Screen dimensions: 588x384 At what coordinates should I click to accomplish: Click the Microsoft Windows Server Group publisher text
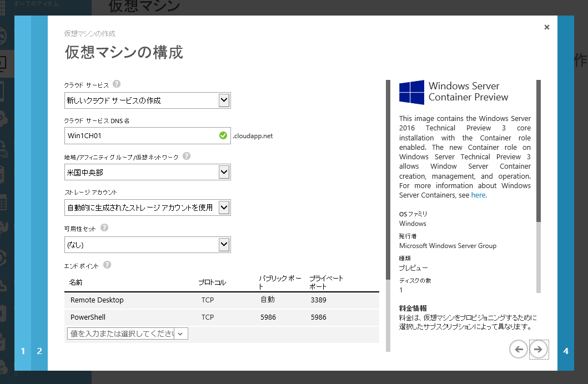point(448,245)
